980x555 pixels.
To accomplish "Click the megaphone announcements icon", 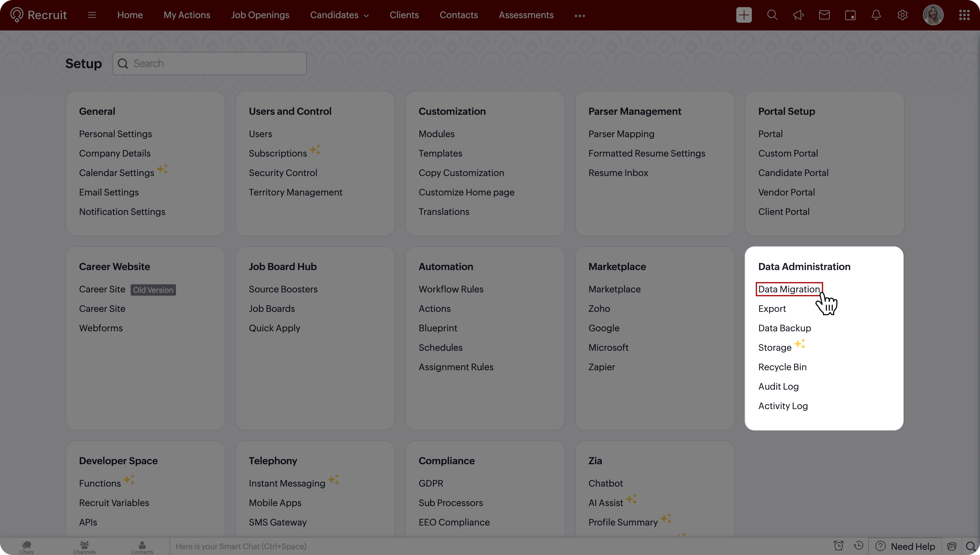I will [x=798, y=15].
